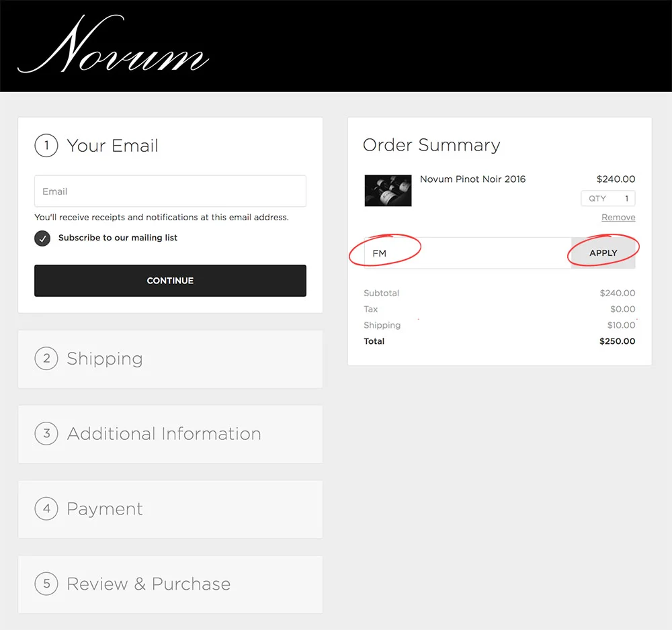Expand the Additional Information section
672x630 pixels.
coord(170,434)
